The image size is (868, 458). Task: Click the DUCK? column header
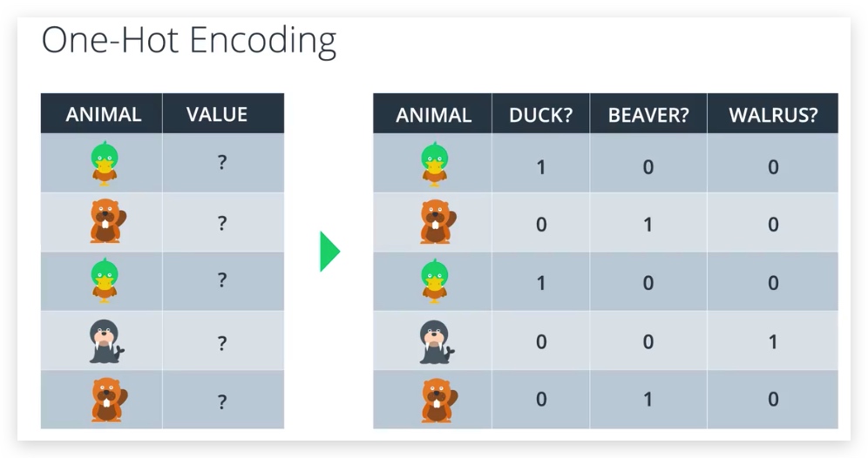click(540, 115)
